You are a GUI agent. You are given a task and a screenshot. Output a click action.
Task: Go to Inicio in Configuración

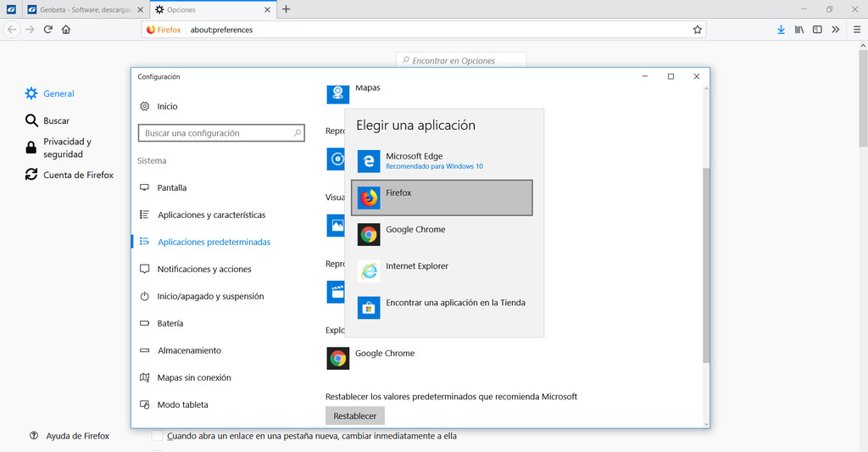pos(159,106)
